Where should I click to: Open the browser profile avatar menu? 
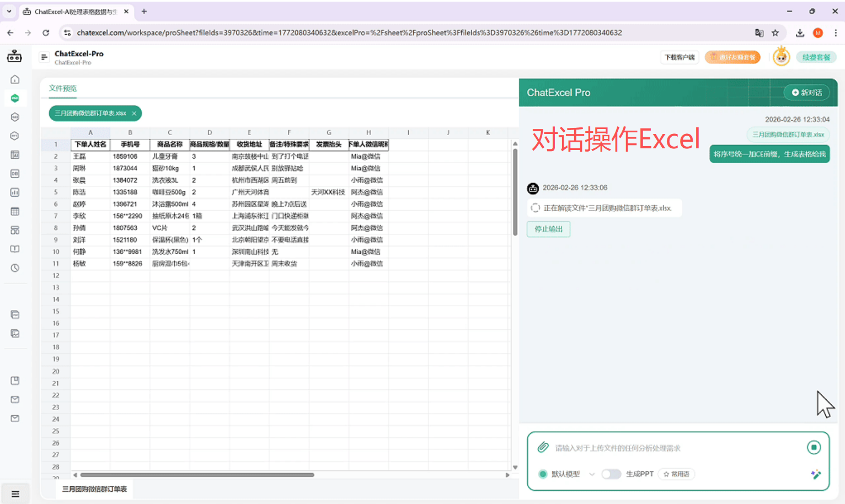(x=817, y=33)
